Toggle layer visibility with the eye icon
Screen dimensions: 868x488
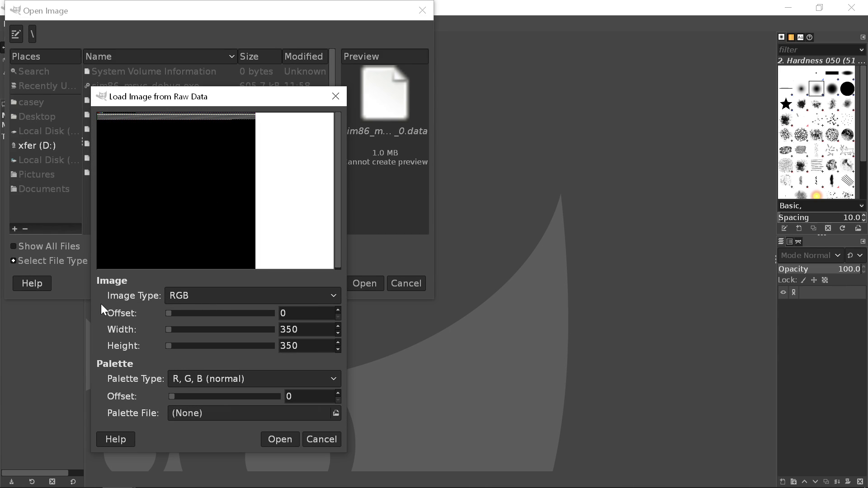pyautogui.click(x=783, y=292)
